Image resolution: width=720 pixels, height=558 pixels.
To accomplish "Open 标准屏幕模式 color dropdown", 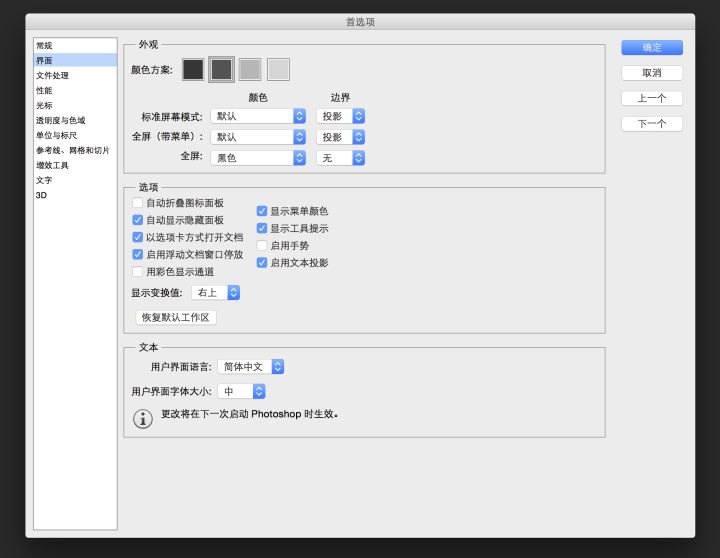I will 257,116.
